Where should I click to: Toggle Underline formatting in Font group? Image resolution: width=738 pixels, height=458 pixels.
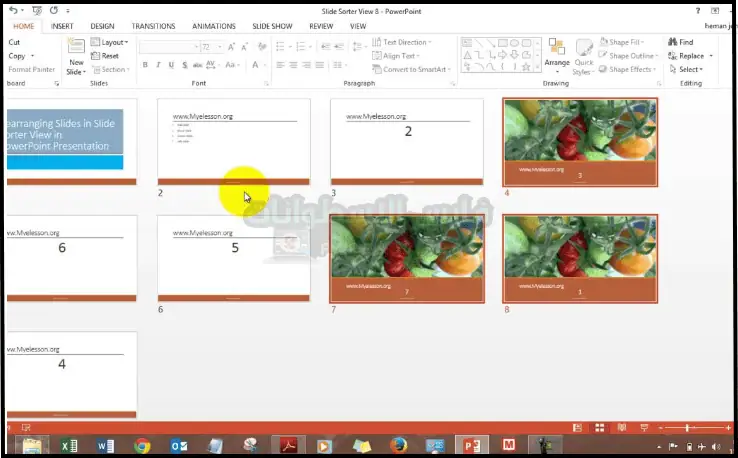(172, 66)
